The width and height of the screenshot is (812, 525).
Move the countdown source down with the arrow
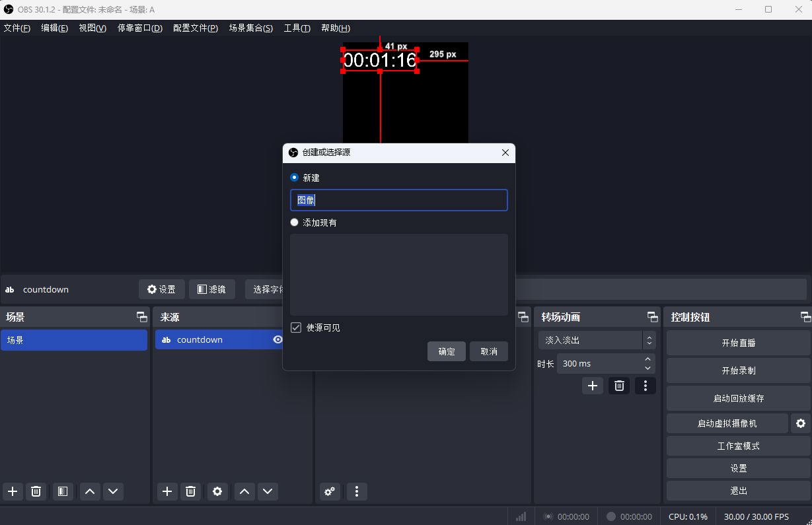pyautogui.click(x=268, y=491)
